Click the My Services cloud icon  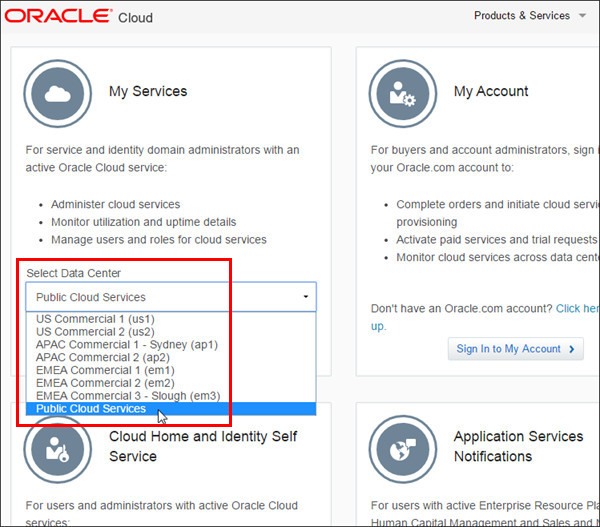click(x=58, y=93)
